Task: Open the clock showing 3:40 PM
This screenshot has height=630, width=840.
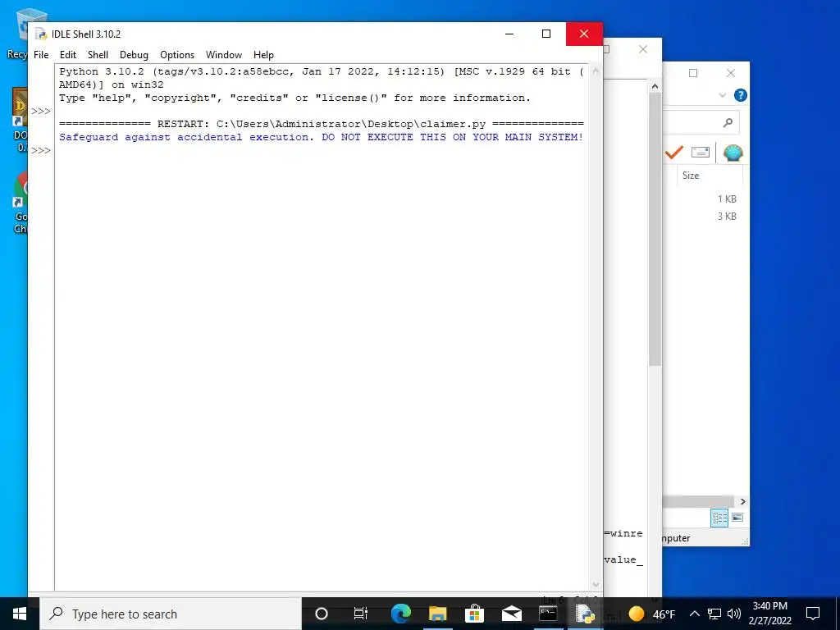Action: click(x=769, y=614)
